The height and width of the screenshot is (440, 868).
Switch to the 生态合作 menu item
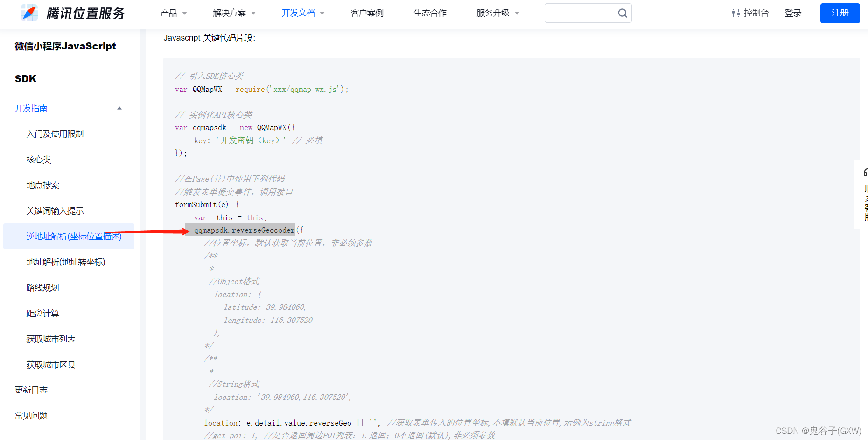point(430,13)
